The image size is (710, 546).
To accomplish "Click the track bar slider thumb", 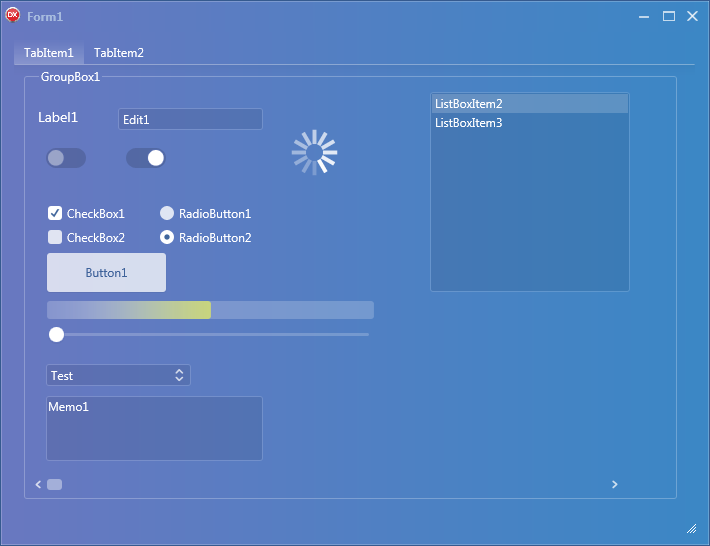I will [x=57, y=335].
